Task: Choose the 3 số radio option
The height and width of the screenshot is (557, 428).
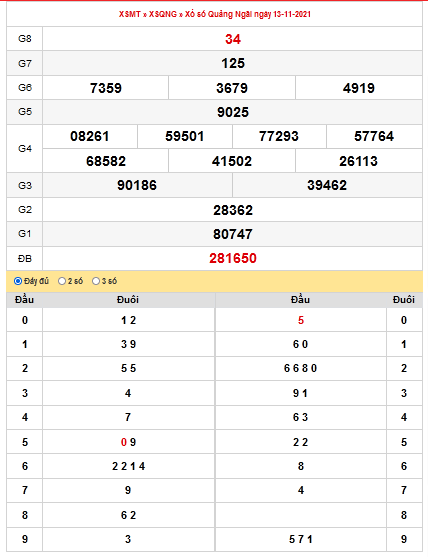Action: (96, 281)
